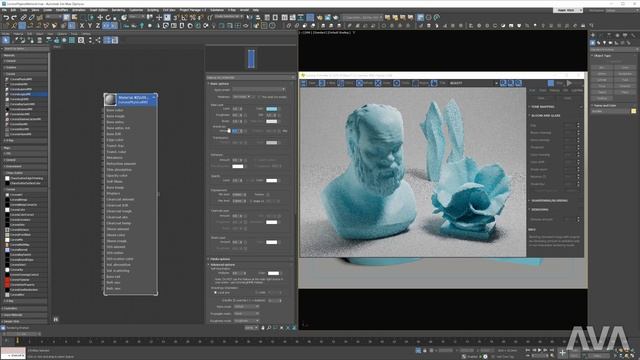Click the Redo arrow in main toolbar
Screen dimensions: 640x360
tap(14, 18)
